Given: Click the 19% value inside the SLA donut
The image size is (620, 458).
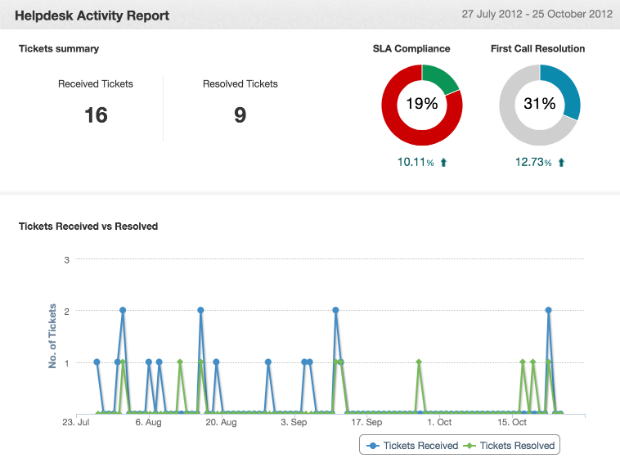Looking at the screenshot, I should 421,104.
